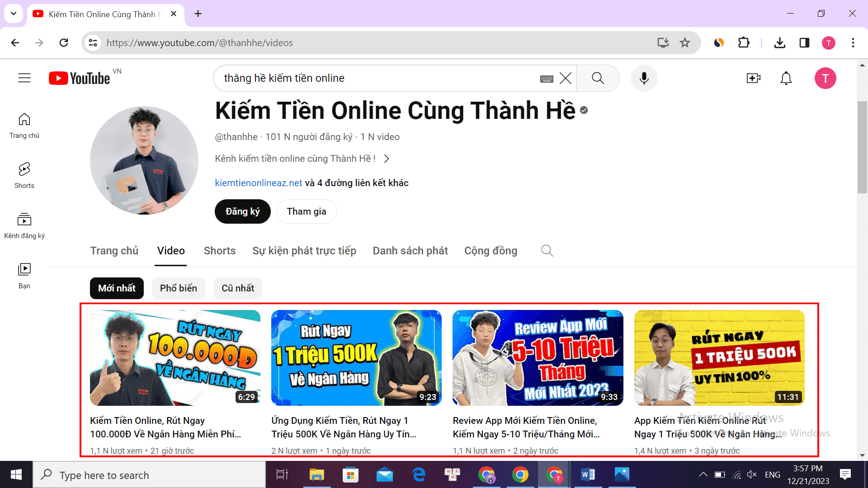Open the tab search dropdown arrow
Viewport: 868px width, 488px height.
(14, 14)
